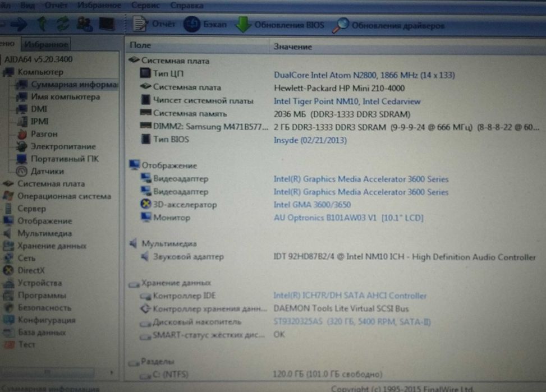Image resolution: width=546 pixels, height=392 pixels.
Task: Click the Бэкап backup toolbar button
Action: click(205, 24)
